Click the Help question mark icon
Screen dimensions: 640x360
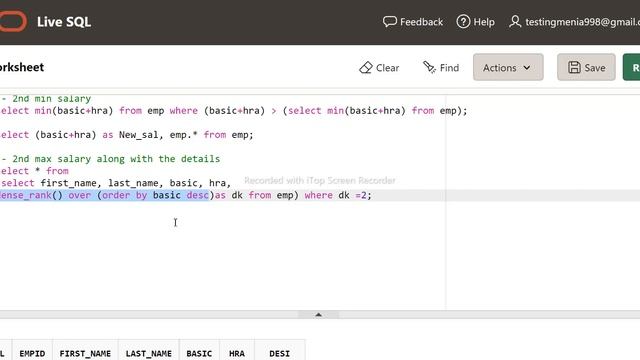pos(463,21)
